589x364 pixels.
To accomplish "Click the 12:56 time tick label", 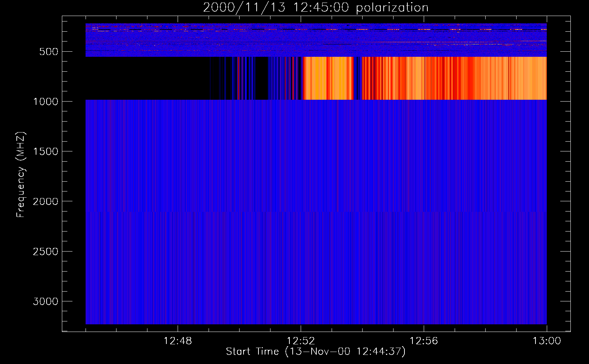I will (424, 341).
